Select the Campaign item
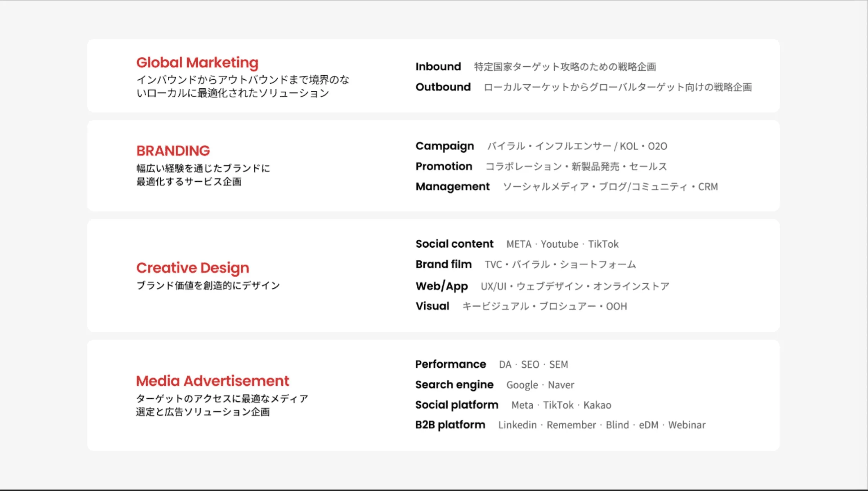This screenshot has height=491, width=868. point(444,146)
